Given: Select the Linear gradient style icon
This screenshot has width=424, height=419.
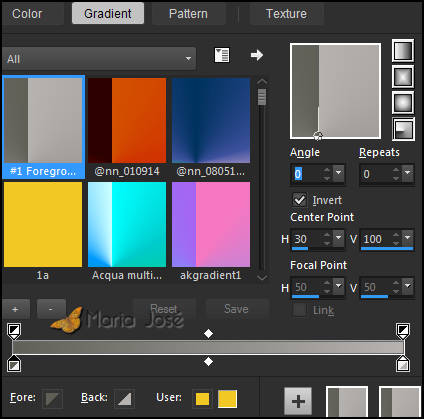Looking at the screenshot, I should pos(403,51).
